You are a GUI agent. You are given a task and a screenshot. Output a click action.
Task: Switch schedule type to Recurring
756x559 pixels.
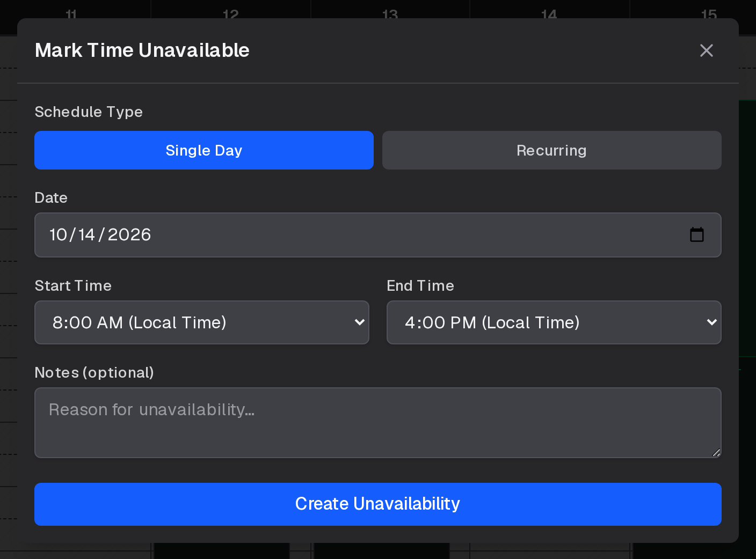click(552, 150)
